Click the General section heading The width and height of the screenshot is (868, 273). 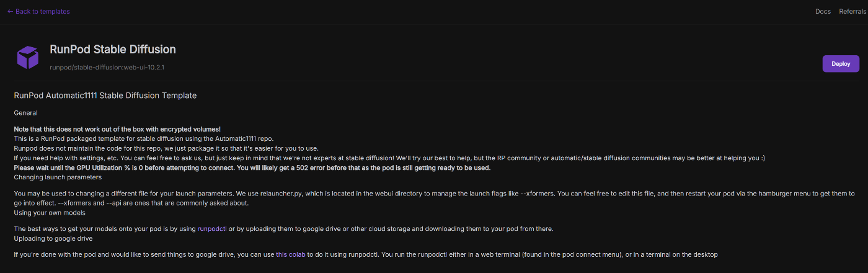point(26,113)
